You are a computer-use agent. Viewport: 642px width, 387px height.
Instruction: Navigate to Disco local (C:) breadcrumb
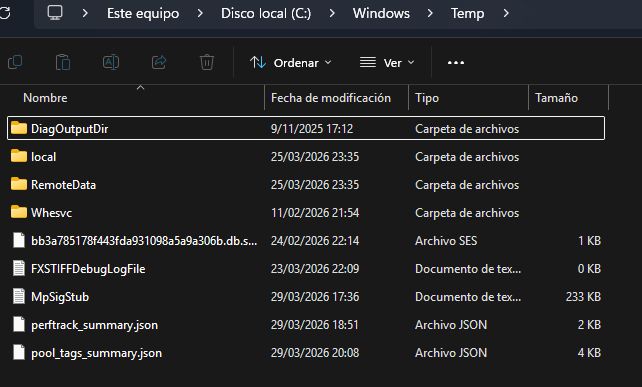pos(266,14)
